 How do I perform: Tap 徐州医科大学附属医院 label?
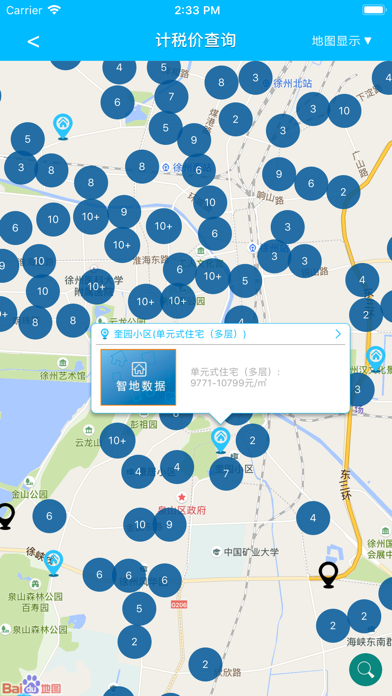[93, 285]
